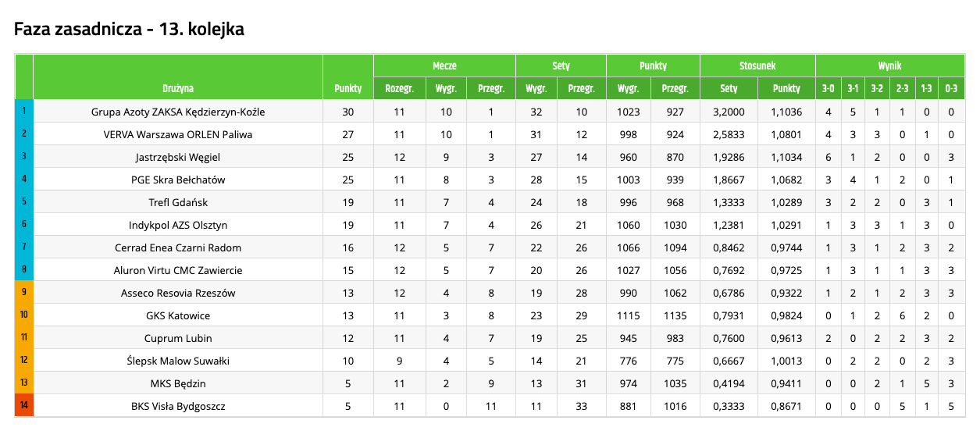Select the Jastrzębski Węgiel team row name
This screenshot has width=980, height=445.
(x=178, y=157)
